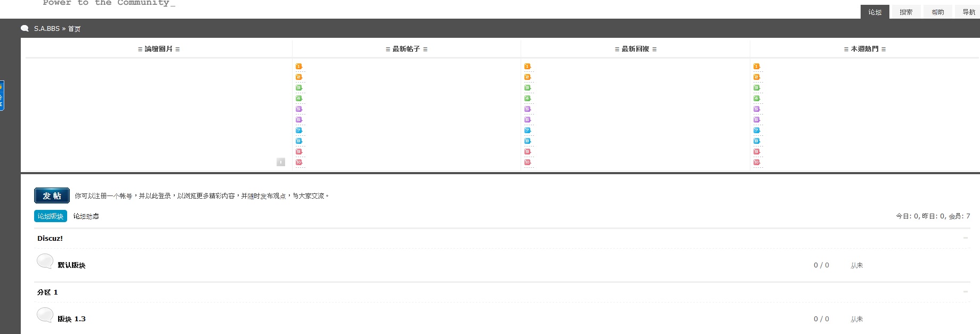Collapse the 分区 1 category section
Screen dimensions: 980x334
coord(965,292)
